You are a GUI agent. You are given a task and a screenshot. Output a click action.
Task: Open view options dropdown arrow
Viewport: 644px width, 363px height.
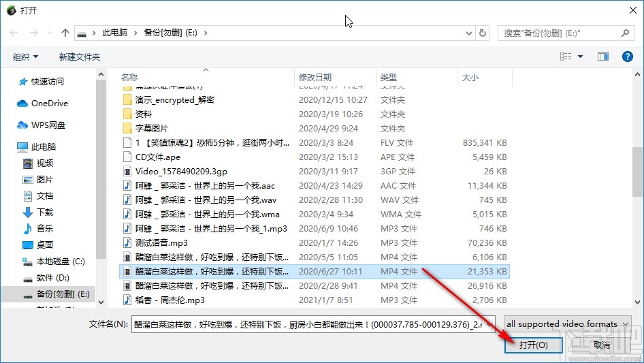pyautogui.click(x=580, y=57)
